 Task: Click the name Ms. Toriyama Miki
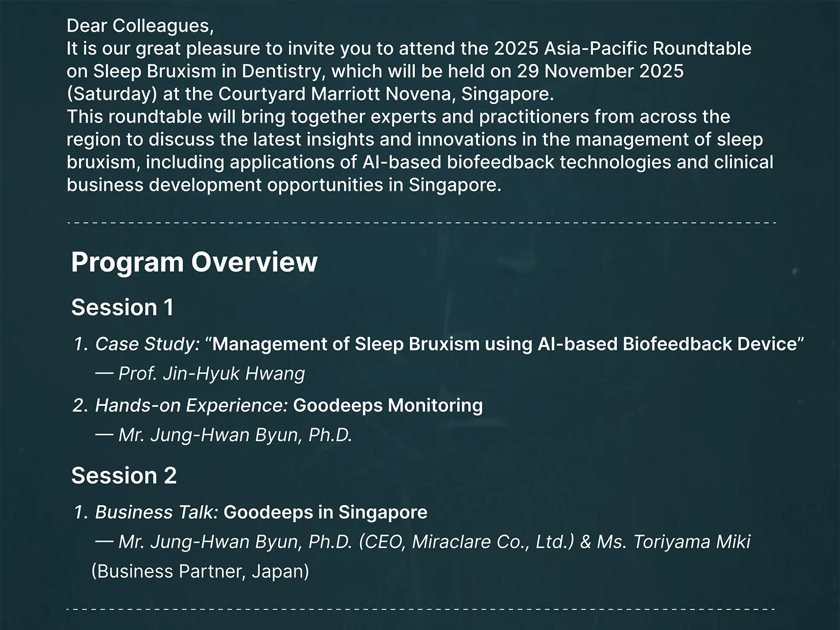(x=673, y=541)
